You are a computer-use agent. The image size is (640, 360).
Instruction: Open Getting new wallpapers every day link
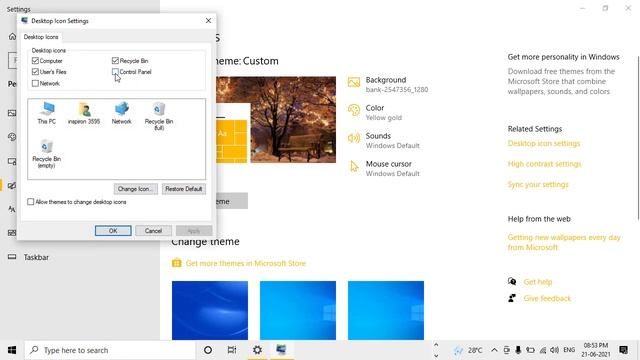564,242
